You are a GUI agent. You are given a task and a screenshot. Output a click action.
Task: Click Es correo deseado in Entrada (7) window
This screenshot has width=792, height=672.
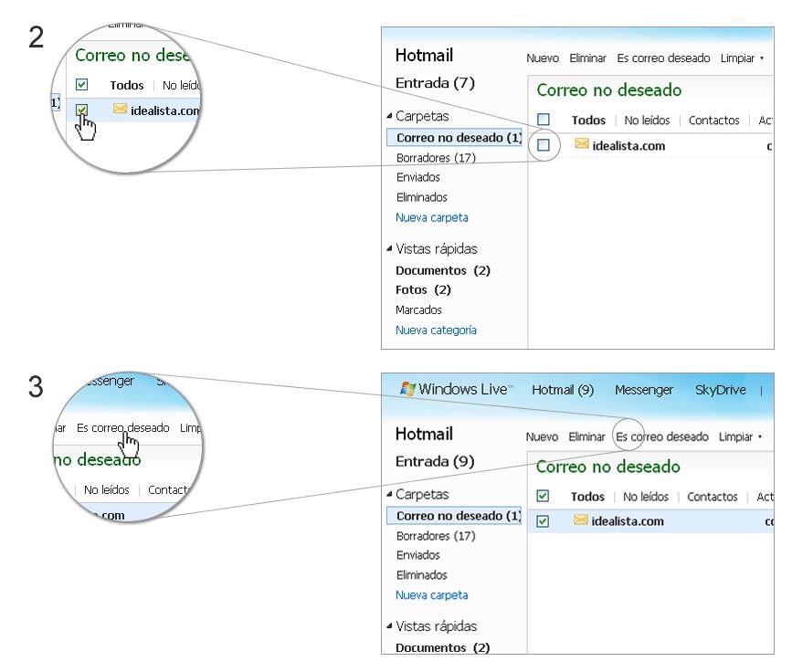coord(663,58)
